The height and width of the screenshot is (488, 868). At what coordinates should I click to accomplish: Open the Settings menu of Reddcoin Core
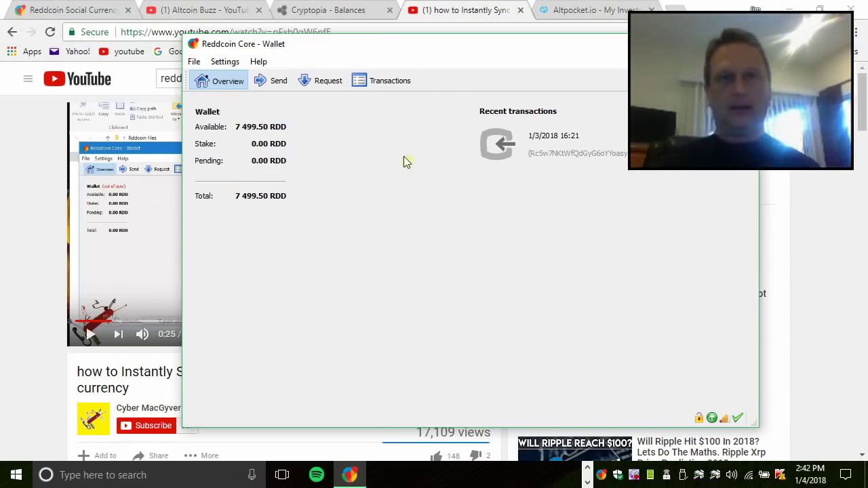tap(224, 62)
